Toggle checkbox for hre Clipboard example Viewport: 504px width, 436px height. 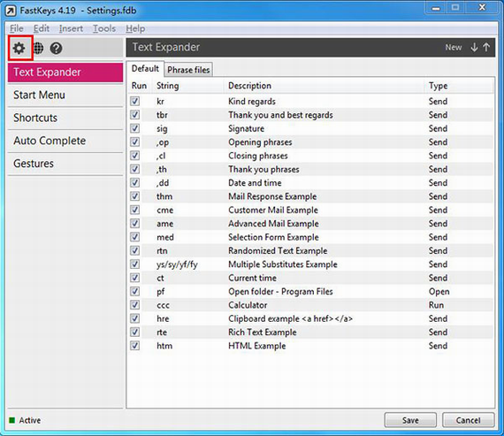[x=134, y=318]
